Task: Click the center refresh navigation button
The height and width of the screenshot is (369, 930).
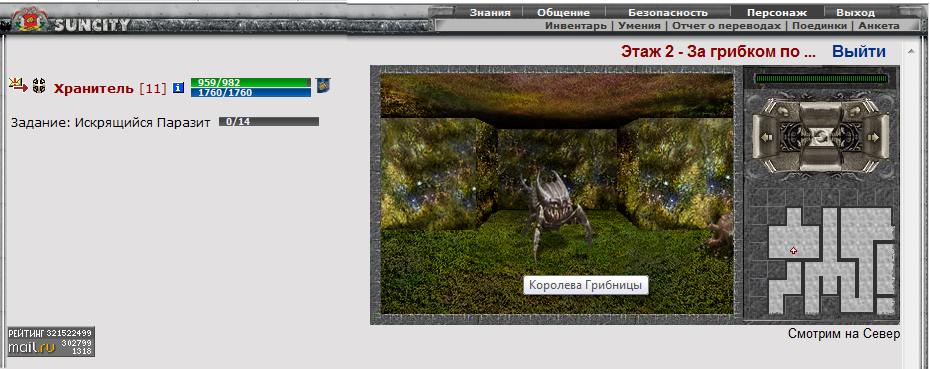Action: point(820,137)
